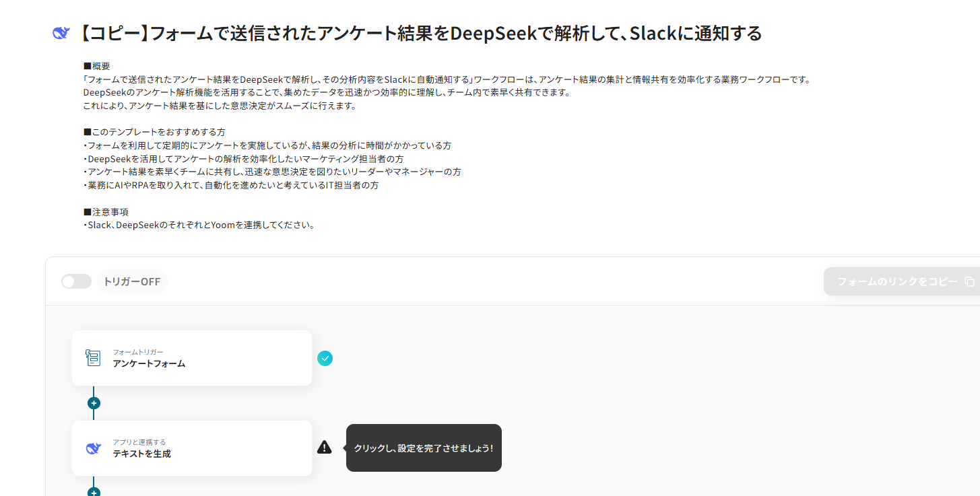Click the ■注意事項 heading text

[106, 212]
